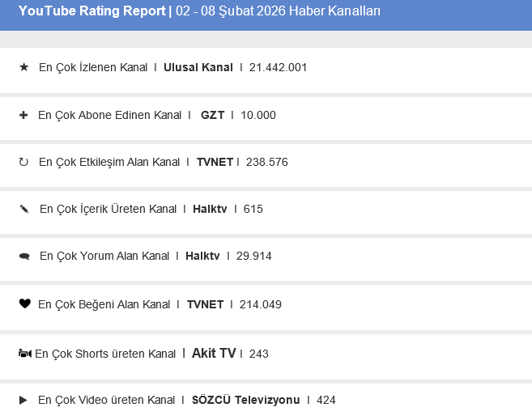532x420 pixels.
Task: Open the SÖZCÜ Televizyonu channel link
Action: click(x=246, y=400)
